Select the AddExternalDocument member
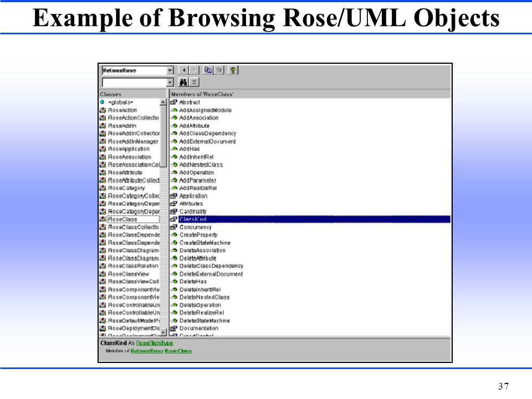 click(x=207, y=141)
